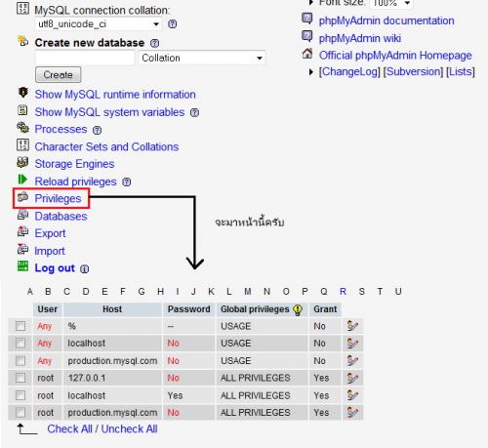The height and width of the screenshot is (448, 488).
Task: Click the Log out icon
Action: (x=22, y=266)
